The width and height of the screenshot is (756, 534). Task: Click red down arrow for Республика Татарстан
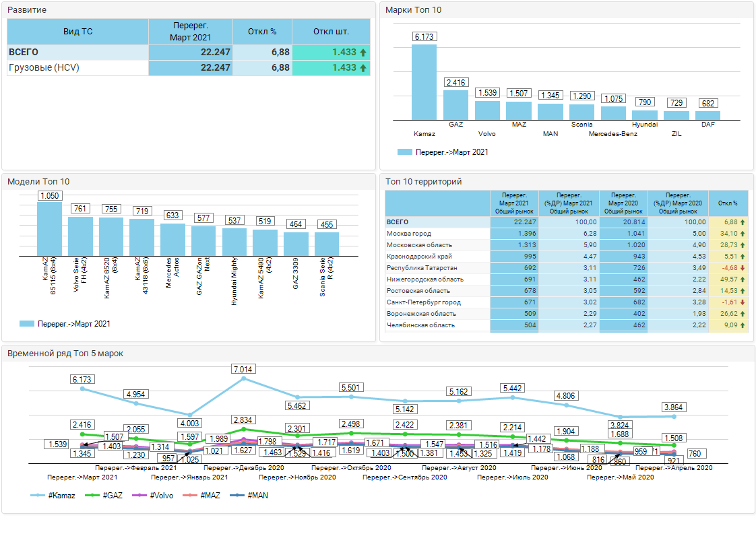click(743, 267)
